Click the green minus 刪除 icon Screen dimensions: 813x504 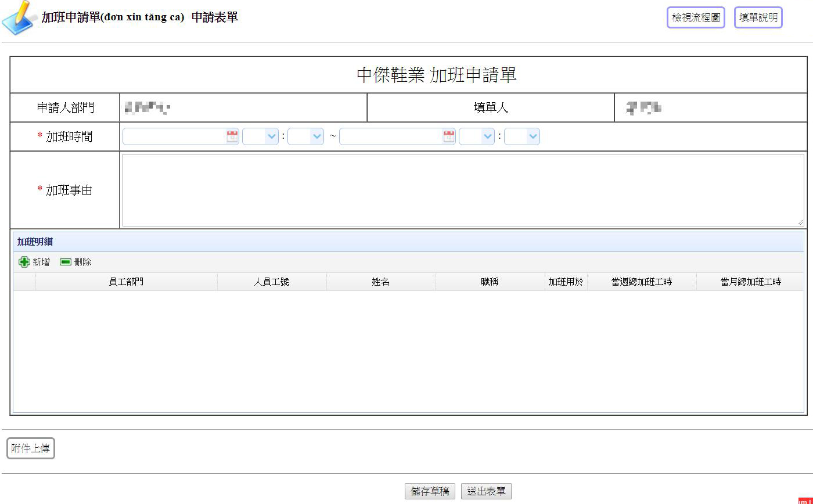pyautogui.click(x=66, y=262)
